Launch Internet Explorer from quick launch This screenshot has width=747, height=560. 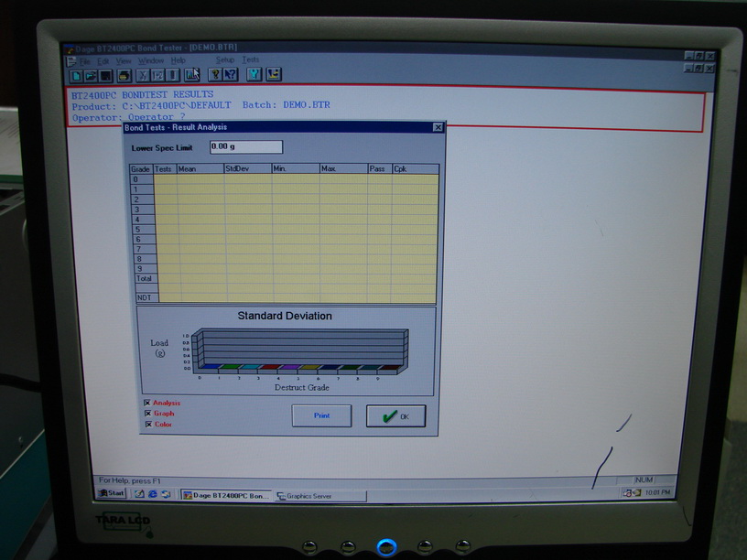coord(153,494)
